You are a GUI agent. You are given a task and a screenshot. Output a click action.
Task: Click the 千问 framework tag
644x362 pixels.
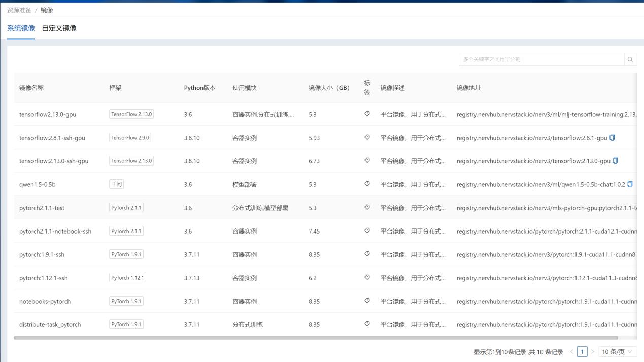coord(116,184)
